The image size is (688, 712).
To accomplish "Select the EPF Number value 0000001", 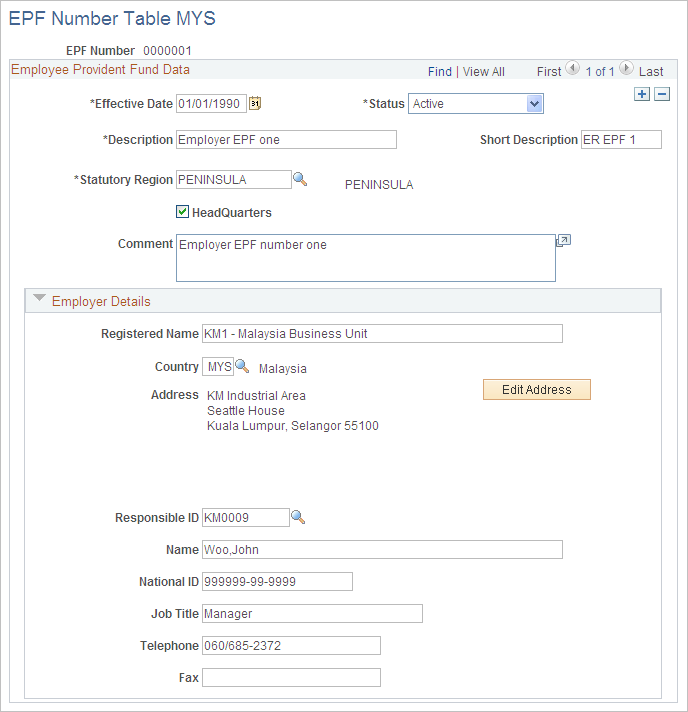I will tap(168, 50).
